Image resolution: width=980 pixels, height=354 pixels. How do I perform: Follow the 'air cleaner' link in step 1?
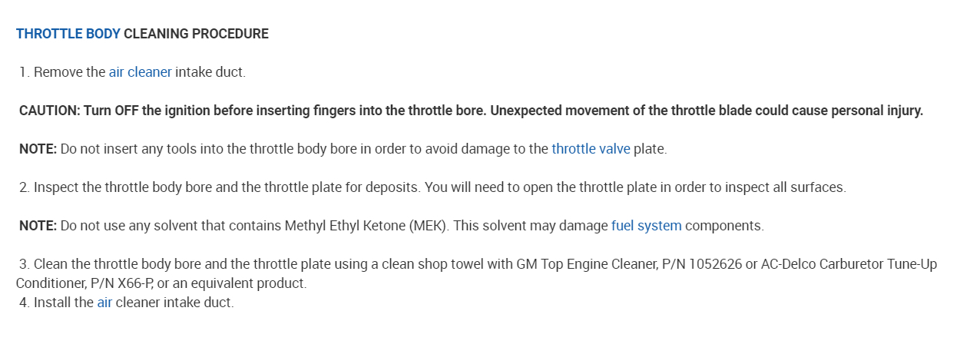pos(140,72)
